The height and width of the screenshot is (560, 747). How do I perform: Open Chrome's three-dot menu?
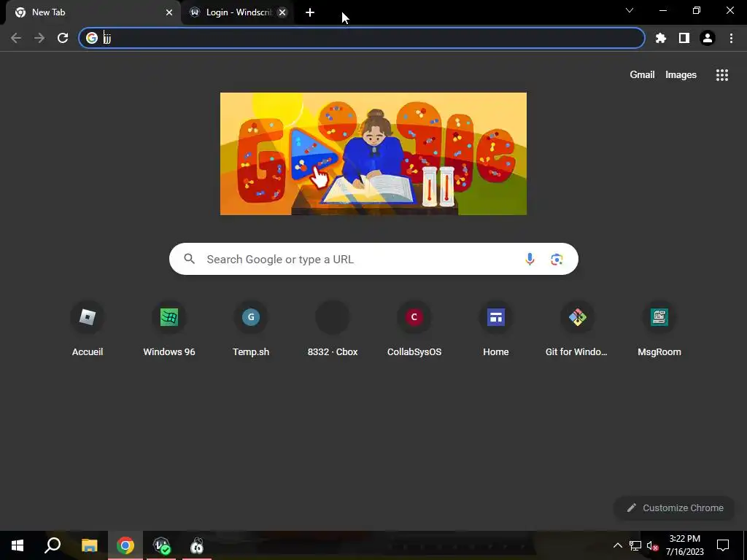click(731, 38)
